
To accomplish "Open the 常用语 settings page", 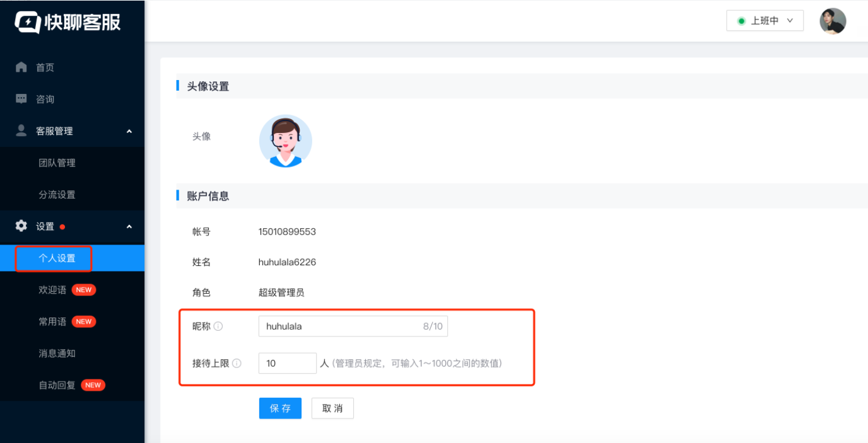I will pos(54,321).
